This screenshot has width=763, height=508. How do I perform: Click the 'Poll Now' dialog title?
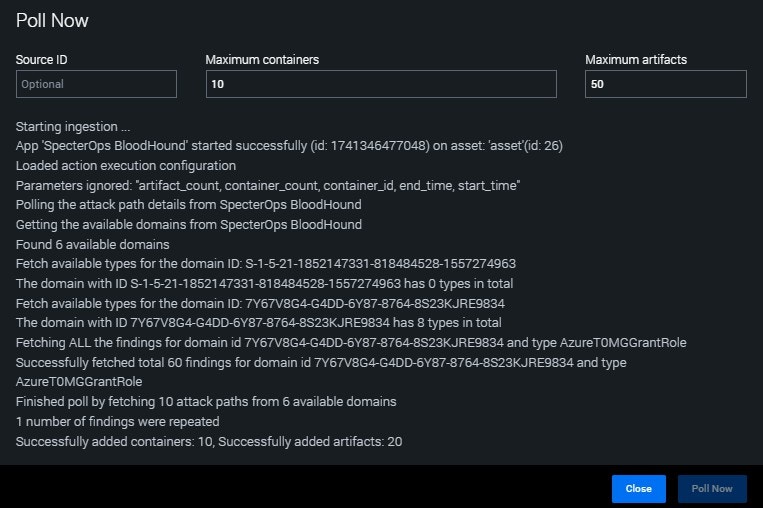coord(52,20)
